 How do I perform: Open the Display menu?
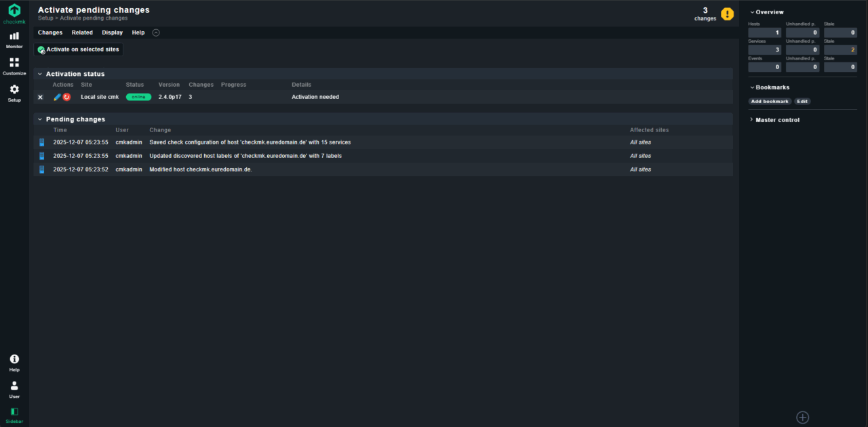point(112,33)
